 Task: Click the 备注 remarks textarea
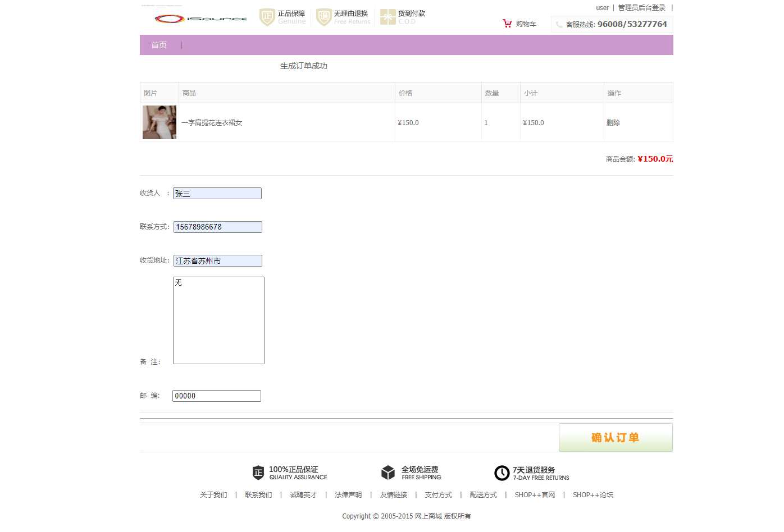click(x=218, y=320)
